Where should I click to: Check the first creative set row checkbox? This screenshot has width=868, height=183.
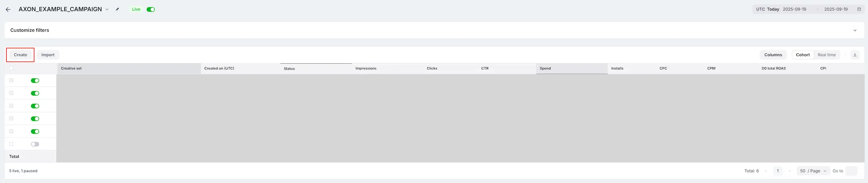tap(11, 80)
